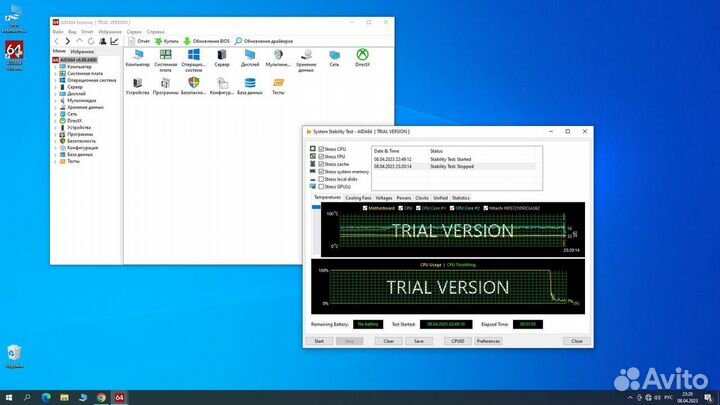Open the Вид menu
This screenshot has height=405, width=720.
pyautogui.click(x=72, y=32)
